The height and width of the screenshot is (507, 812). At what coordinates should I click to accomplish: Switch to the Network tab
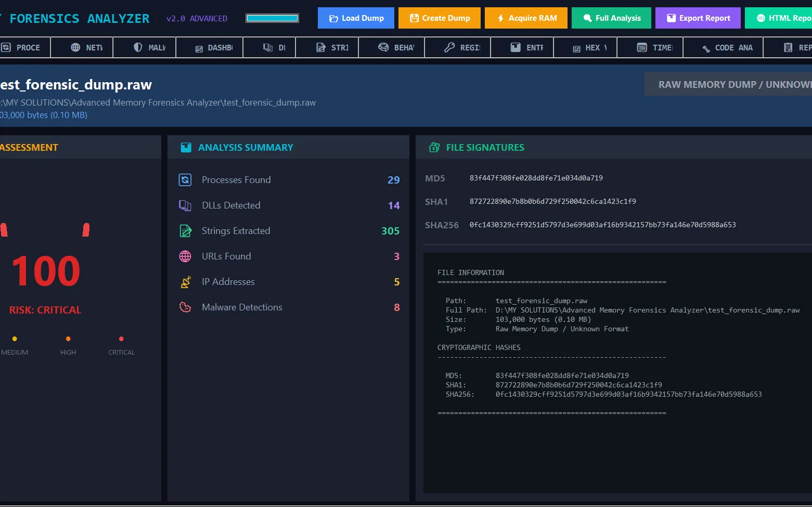tap(82, 47)
